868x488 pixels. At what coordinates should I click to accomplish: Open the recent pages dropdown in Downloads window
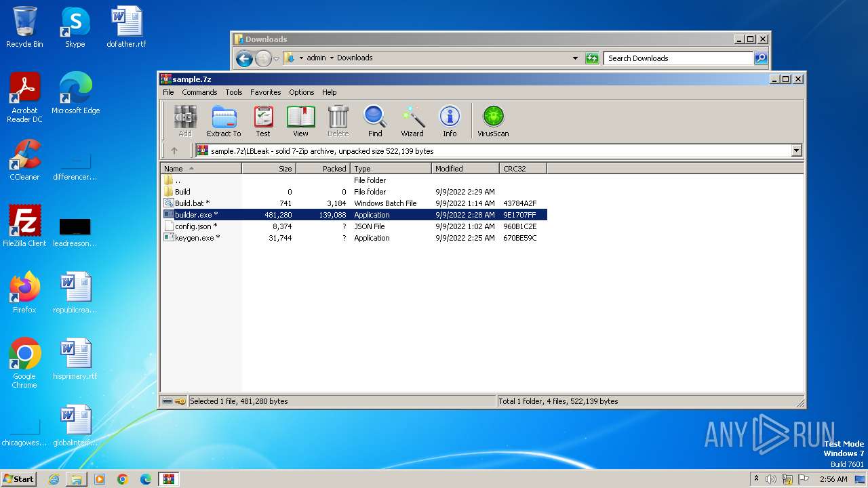tap(276, 59)
